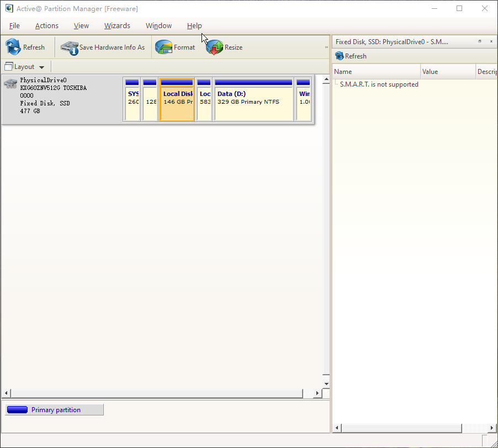Click the Primary partition legend color swatch
The height and width of the screenshot is (448, 498).
17,410
